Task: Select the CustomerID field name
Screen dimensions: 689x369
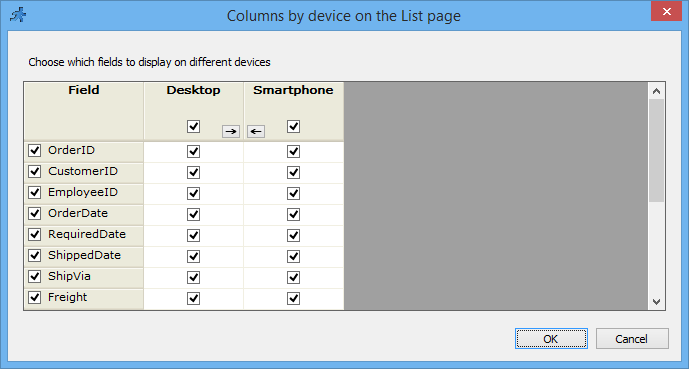Action: coord(83,171)
